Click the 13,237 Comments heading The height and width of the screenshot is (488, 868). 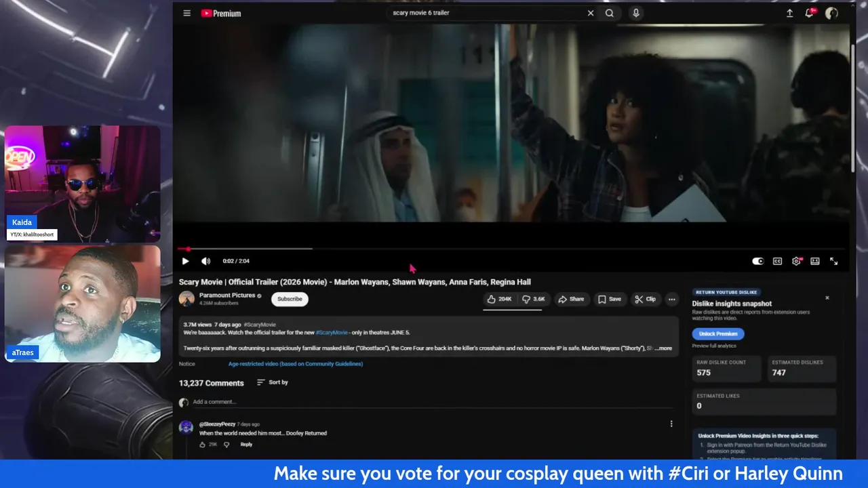[211, 383]
